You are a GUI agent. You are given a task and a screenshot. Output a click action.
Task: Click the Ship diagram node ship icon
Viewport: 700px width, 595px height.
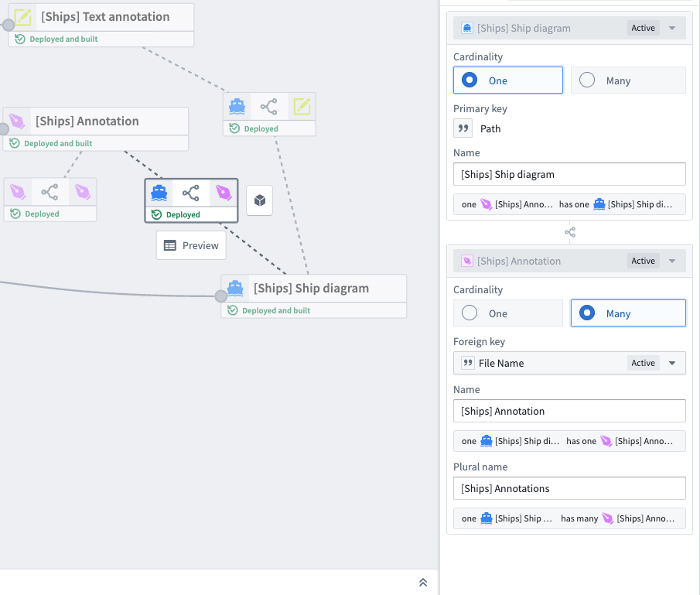point(235,288)
